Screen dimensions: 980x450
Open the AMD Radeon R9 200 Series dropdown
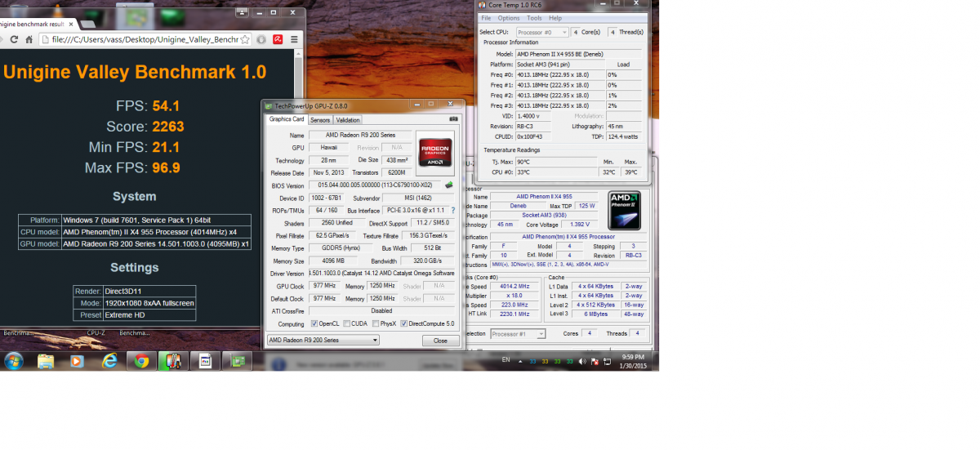(323, 340)
